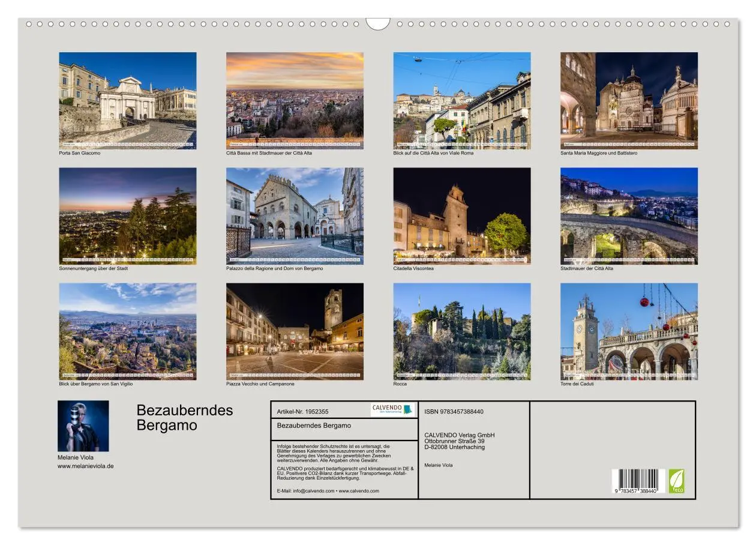
Task: Click the Piazza Vecchio und Campanone thumbnail
Action: click(296, 330)
